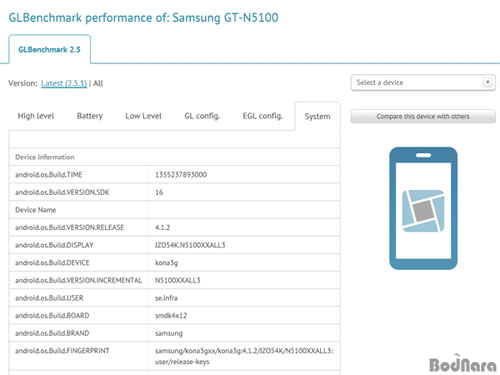Select the Device Name row label

(x=36, y=210)
